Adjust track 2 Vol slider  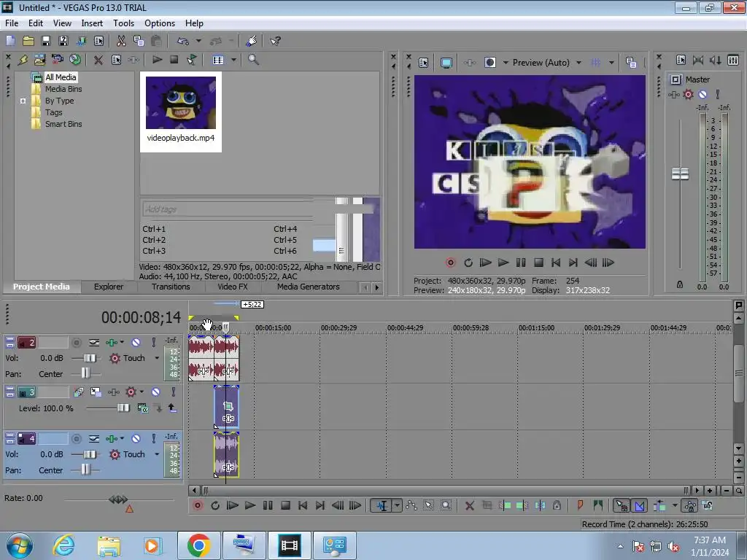click(90, 358)
